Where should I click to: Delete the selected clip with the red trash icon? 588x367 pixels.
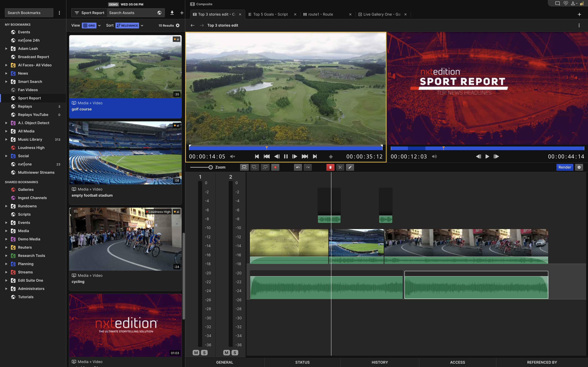330,167
